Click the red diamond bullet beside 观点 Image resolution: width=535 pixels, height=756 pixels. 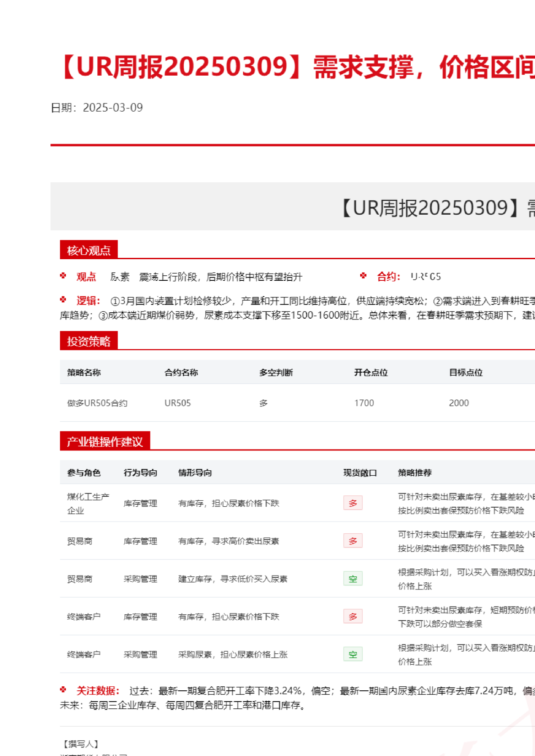pos(63,276)
